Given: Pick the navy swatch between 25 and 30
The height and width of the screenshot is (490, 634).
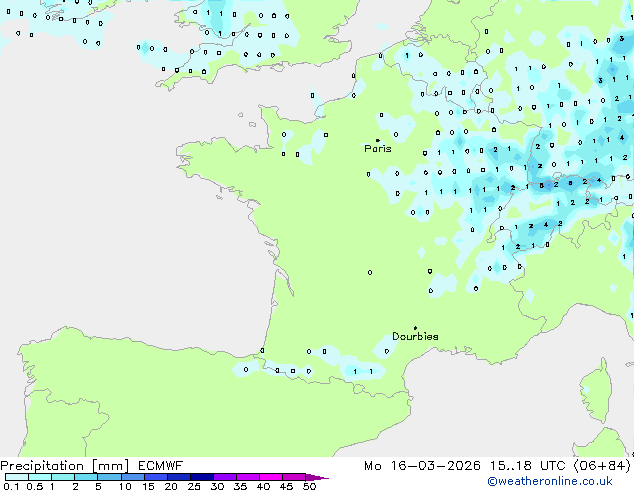Looking at the screenshot, I should click(202, 477).
